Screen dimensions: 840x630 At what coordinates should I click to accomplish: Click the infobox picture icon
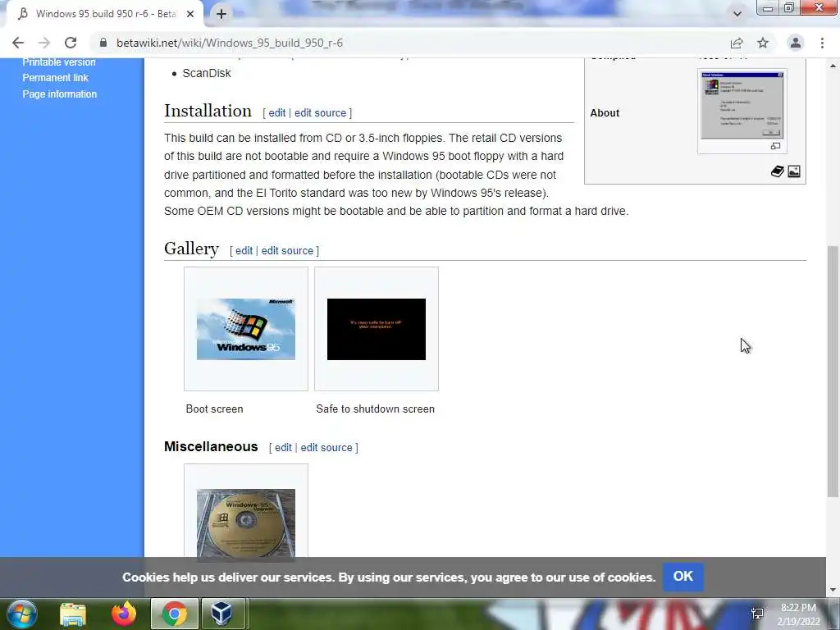(794, 171)
